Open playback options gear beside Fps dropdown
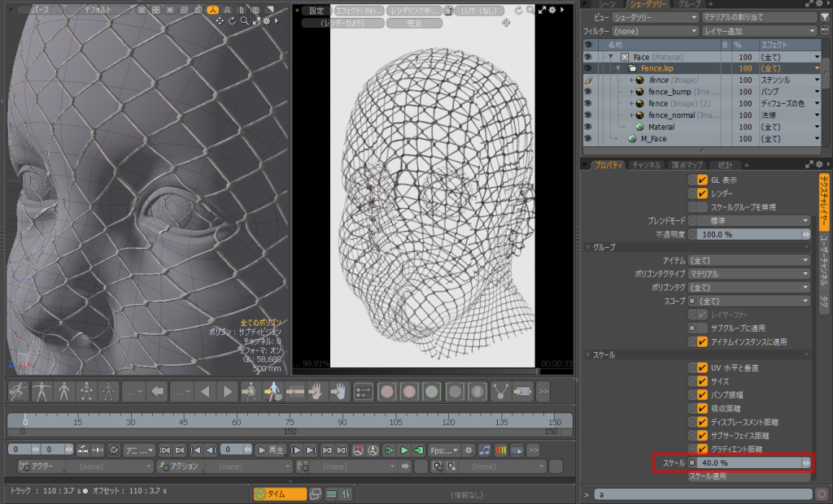Viewport: 833px width, 504px height. coord(469,450)
